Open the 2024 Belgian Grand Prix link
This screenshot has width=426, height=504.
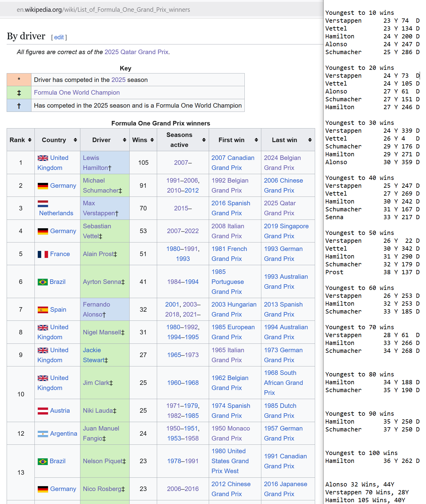282,163
